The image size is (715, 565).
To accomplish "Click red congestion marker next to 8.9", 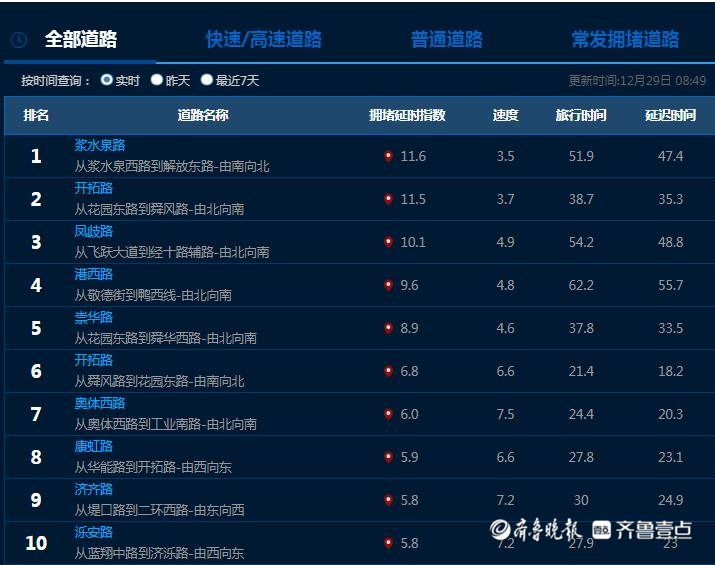I will click(x=388, y=328).
